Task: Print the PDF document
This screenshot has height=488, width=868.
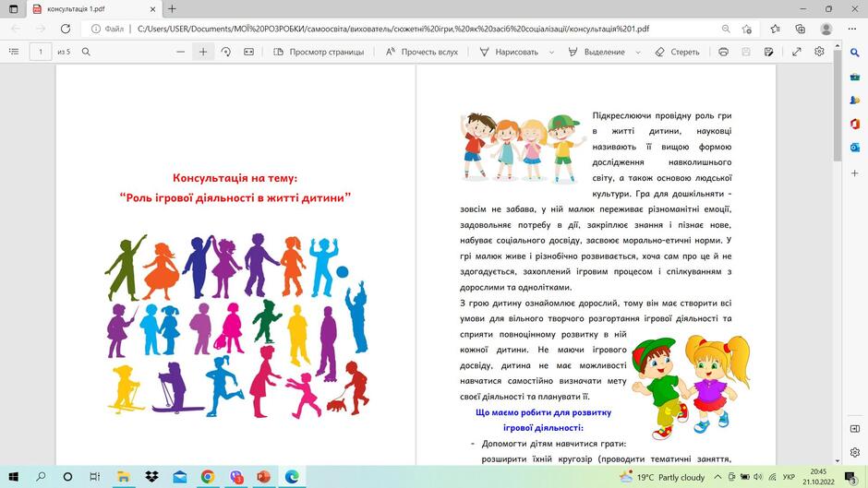Action: pos(723,52)
